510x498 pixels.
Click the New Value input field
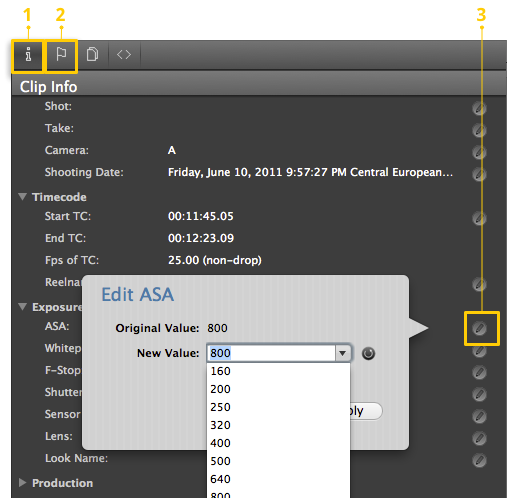pos(271,353)
